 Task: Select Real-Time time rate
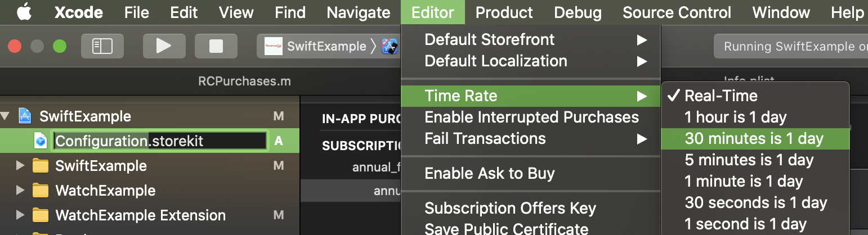coord(755,96)
